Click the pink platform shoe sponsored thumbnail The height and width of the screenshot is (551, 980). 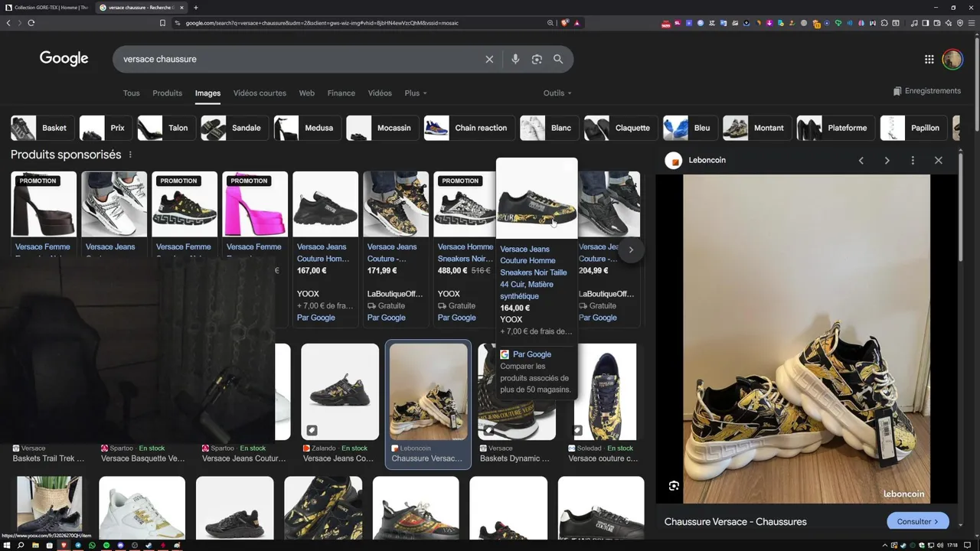(x=255, y=204)
